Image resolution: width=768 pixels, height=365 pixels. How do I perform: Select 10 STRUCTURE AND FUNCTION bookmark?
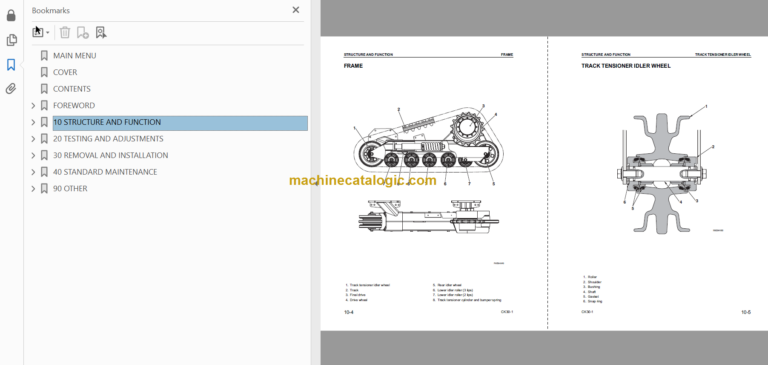(180, 123)
